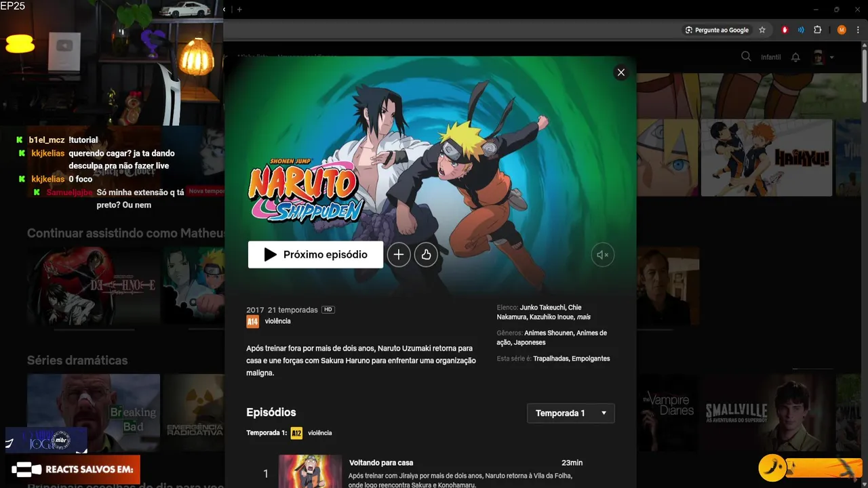This screenshot has width=868, height=488.
Task: Open the blue sound waves extension
Action: tap(801, 30)
